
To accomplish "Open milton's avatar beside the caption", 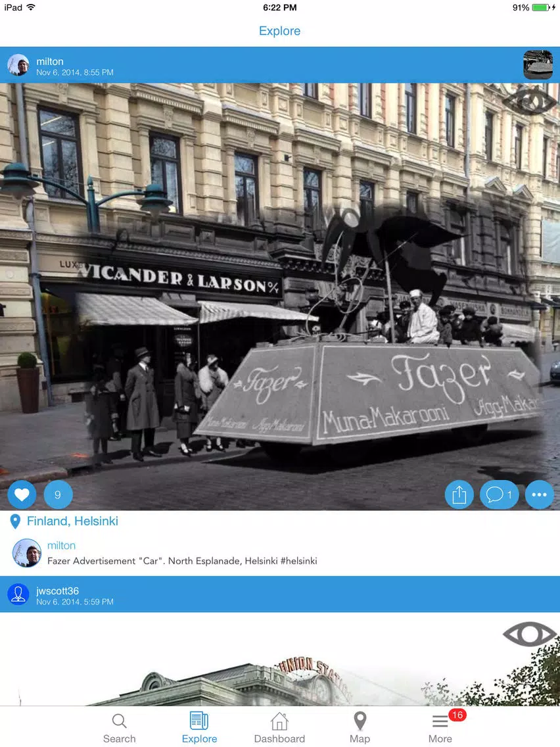I will [27, 553].
